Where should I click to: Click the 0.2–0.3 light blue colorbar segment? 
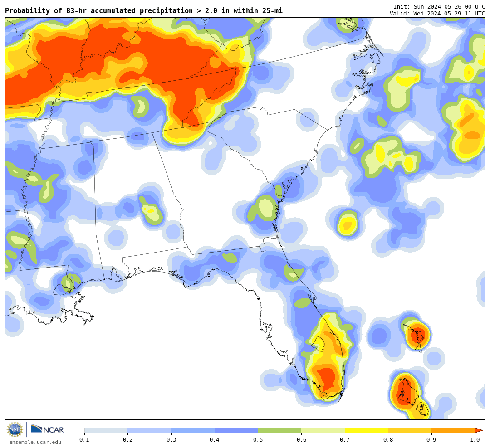pyautogui.click(x=149, y=430)
